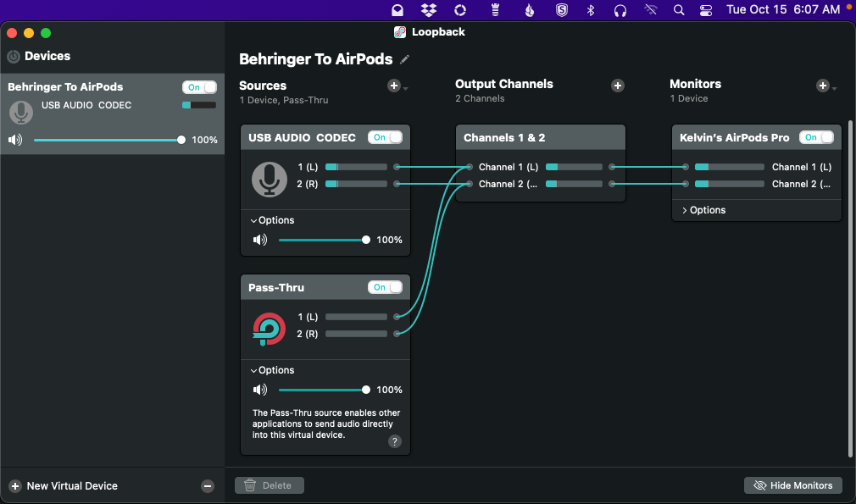Click the Channels 1 & 2 block header
This screenshot has width=856, height=504.
click(541, 137)
